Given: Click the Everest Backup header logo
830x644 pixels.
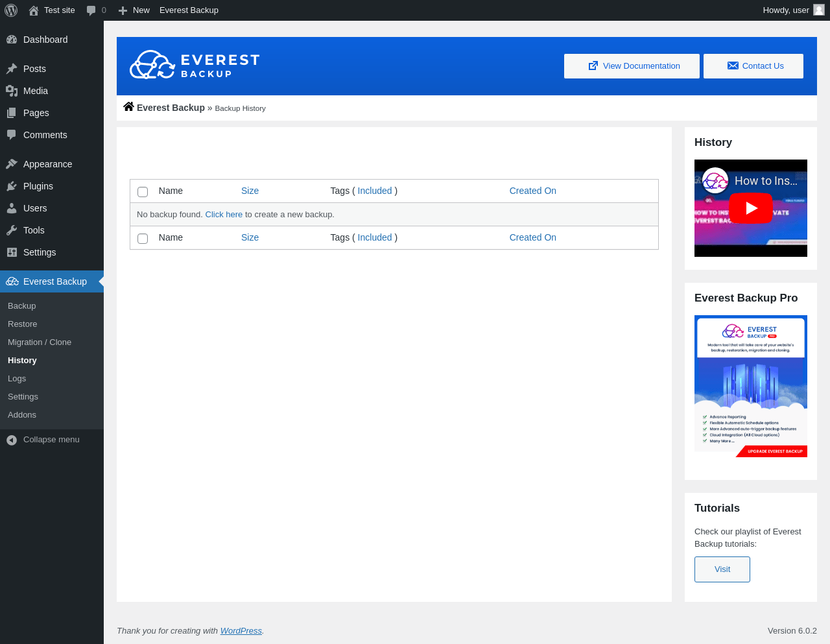Looking at the screenshot, I should [x=195, y=65].
